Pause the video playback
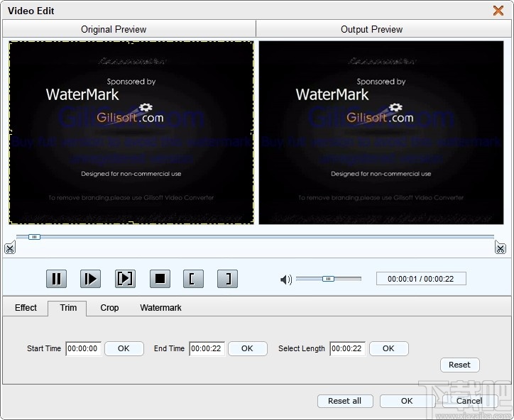 [56, 279]
